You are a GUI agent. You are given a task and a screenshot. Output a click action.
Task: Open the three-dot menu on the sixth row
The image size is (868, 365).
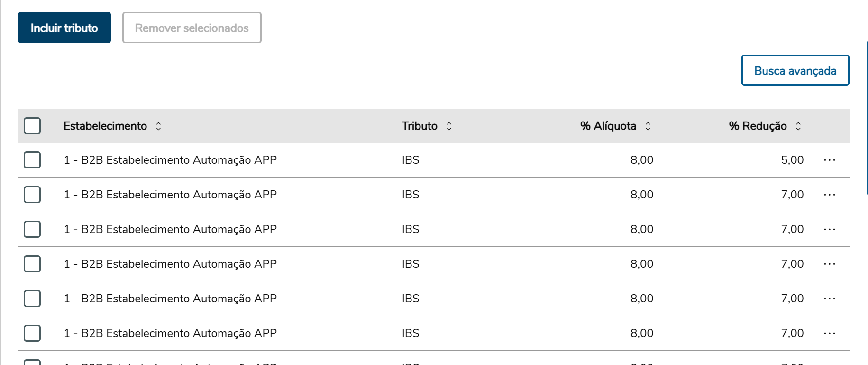pyautogui.click(x=829, y=334)
